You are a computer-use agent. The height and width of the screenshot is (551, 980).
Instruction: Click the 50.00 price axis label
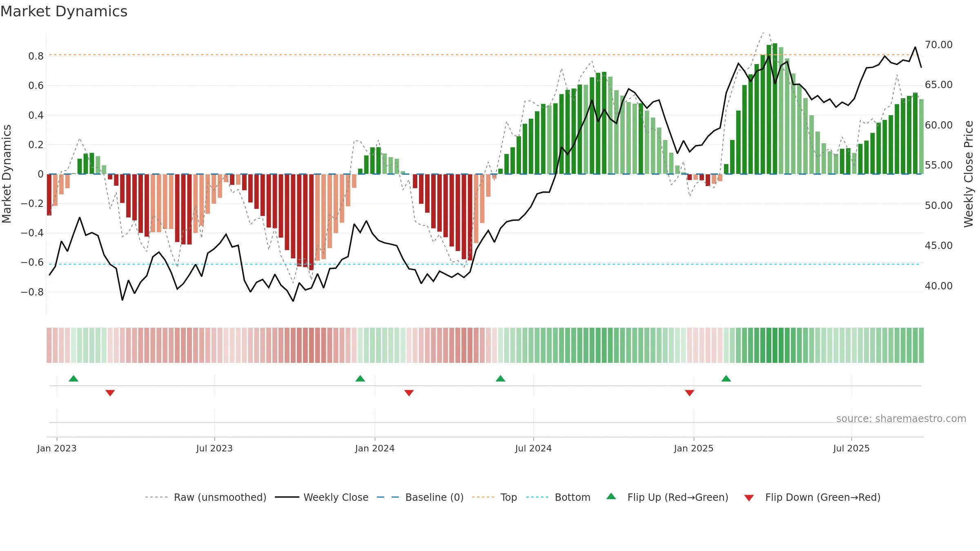pyautogui.click(x=939, y=206)
